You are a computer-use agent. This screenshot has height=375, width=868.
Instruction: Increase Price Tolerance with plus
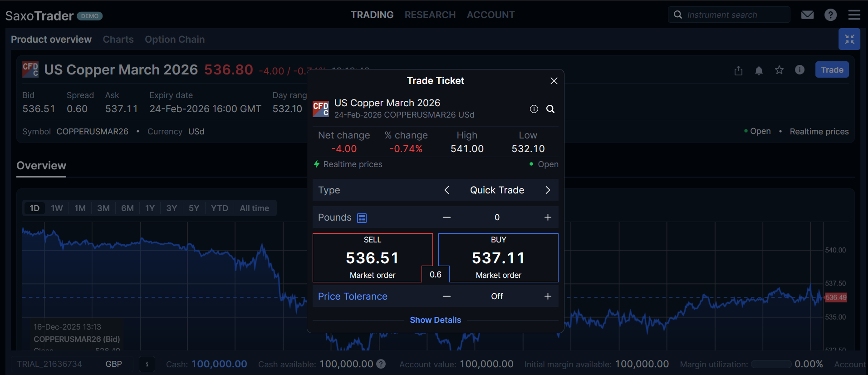548,296
